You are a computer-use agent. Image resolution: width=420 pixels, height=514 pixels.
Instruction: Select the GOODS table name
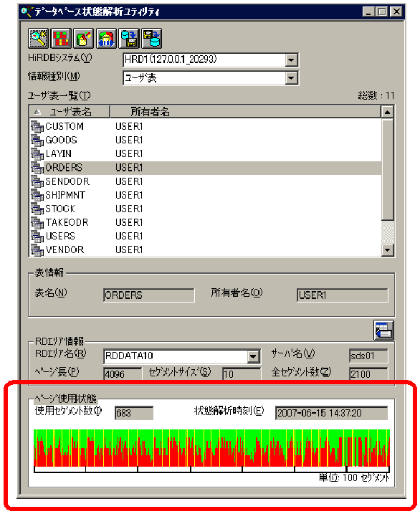tap(61, 141)
